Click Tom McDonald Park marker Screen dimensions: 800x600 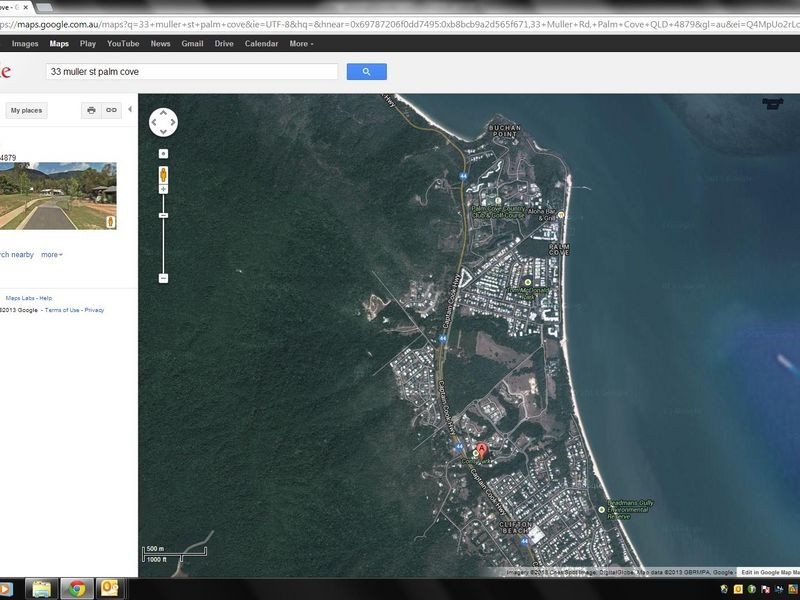pos(528,282)
